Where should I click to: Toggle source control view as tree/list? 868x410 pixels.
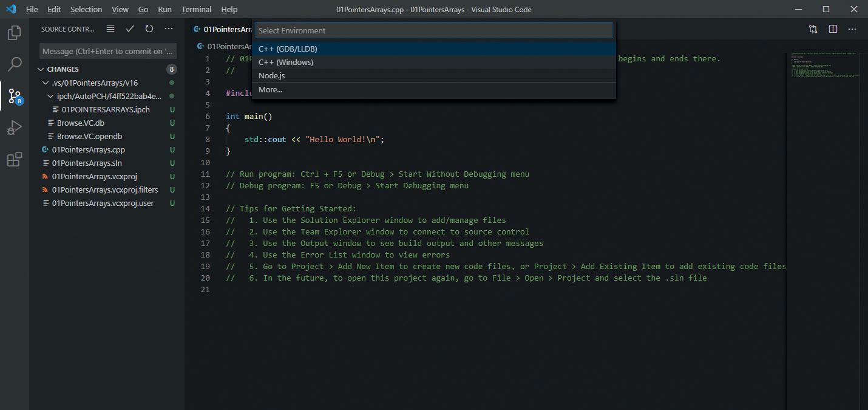tap(110, 29)
